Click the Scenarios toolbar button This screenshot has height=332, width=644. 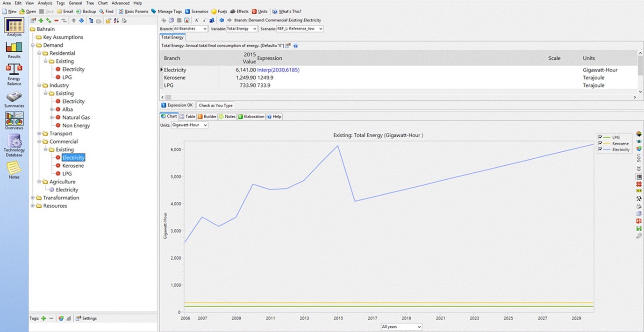(196, 11)
